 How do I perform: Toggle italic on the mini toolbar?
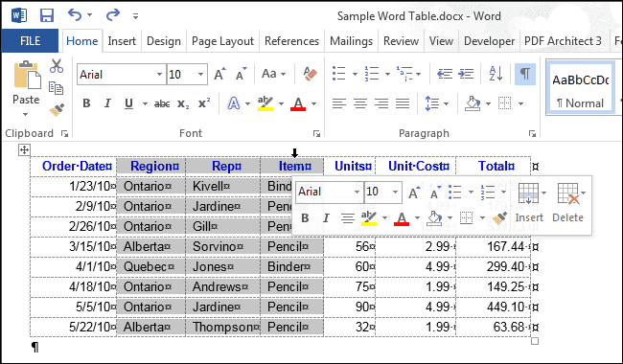pyautogui.click(x=326, y=218)
